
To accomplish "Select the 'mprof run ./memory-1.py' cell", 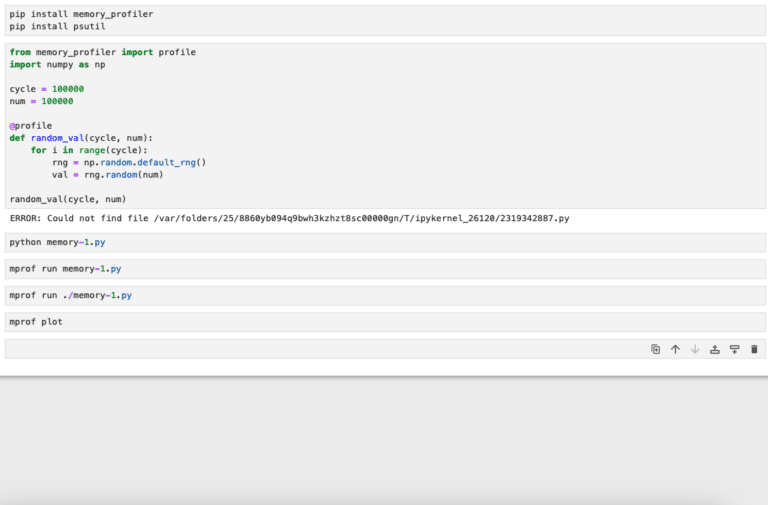I will click(70, 295).
